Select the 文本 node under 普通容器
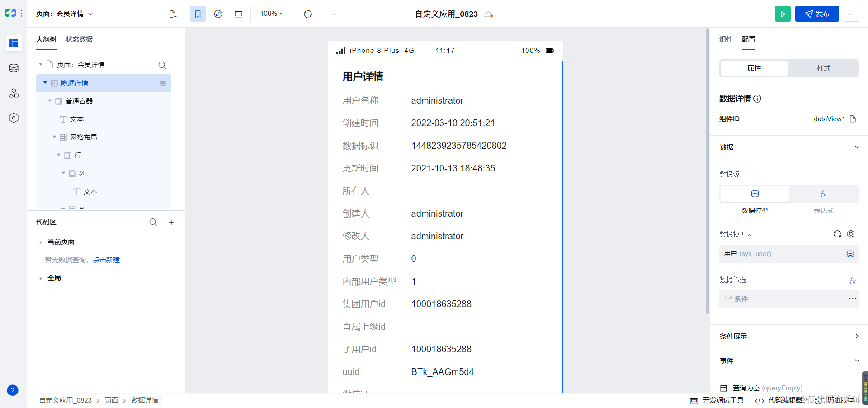Screen dimensions: 868x408 coord(76,119)
